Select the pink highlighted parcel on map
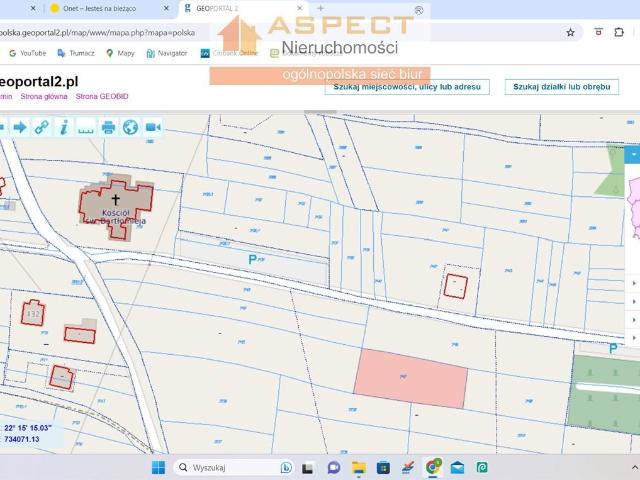 (x=411, y=377)
